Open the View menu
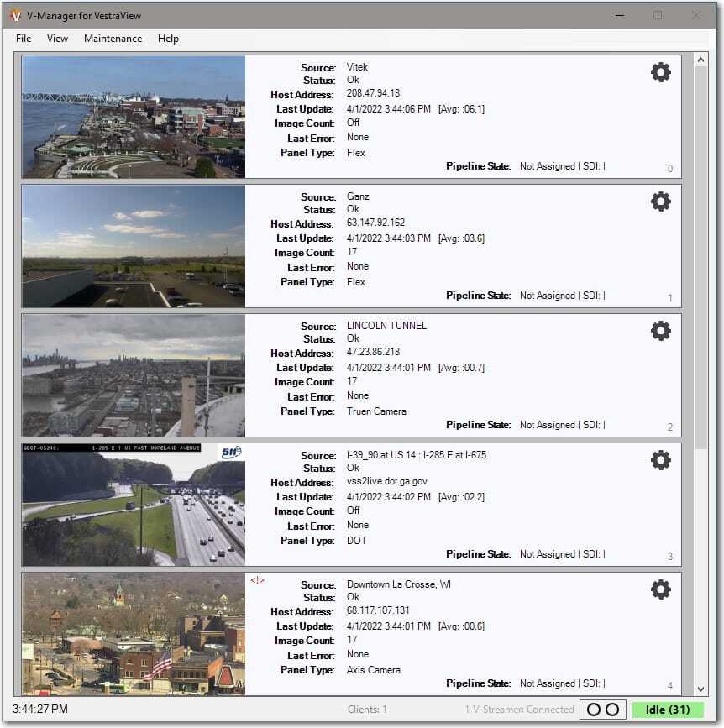 (x=57, y=39)
